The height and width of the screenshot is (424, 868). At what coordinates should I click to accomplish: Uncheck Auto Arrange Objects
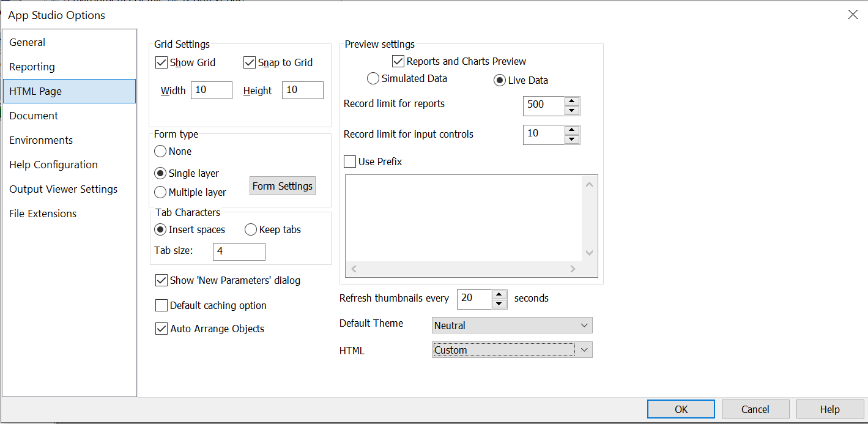[x=161, y=329]
